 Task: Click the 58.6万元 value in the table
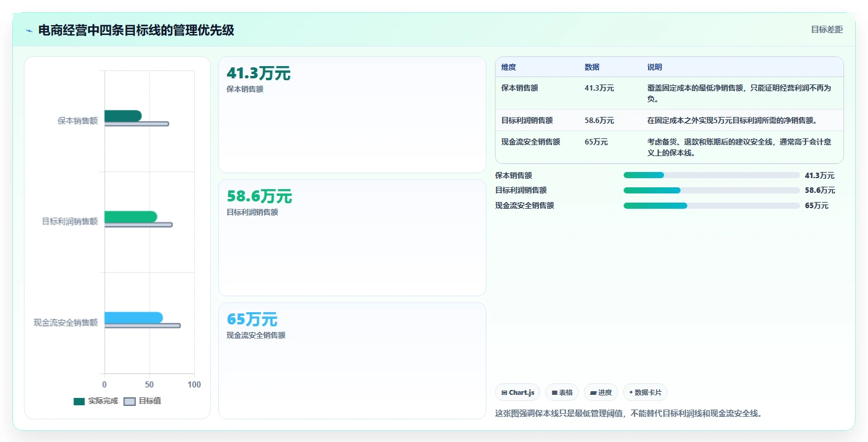tap(599, 121)
